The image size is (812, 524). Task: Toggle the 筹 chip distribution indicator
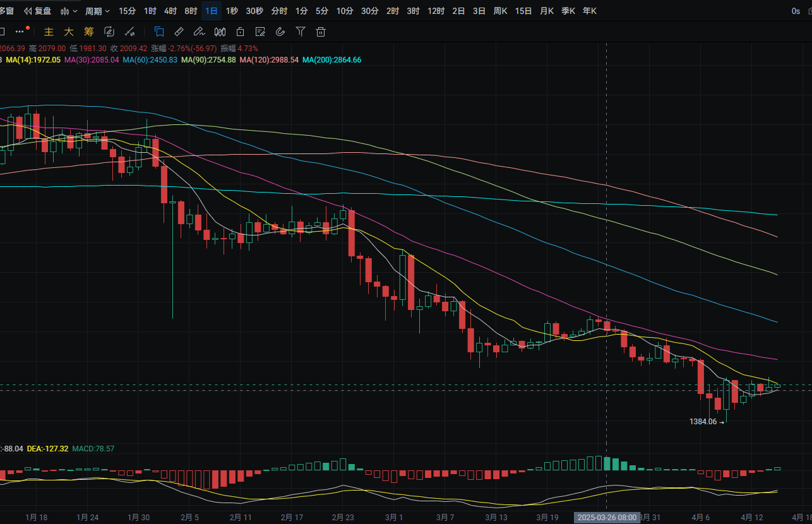88,32
